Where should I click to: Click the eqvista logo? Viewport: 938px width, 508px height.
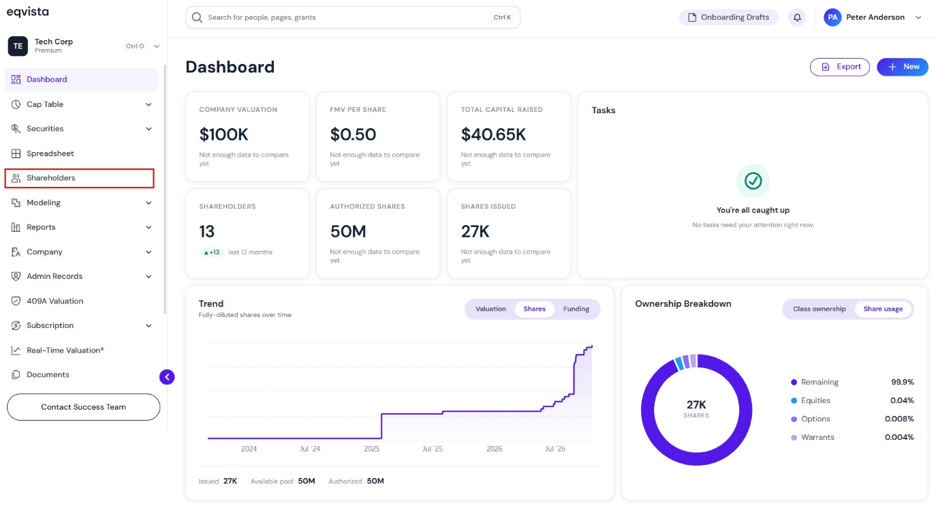pos(28,11)
